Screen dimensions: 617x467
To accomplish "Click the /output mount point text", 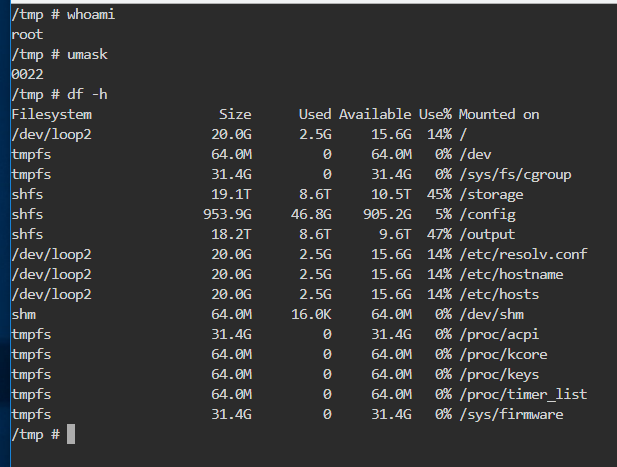I will 487,234.
